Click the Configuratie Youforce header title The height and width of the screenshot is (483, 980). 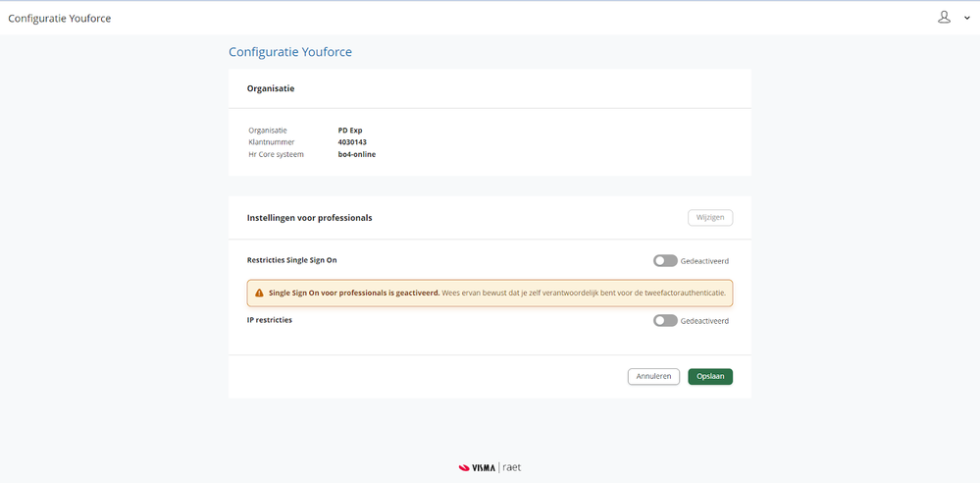click(67, 18)
